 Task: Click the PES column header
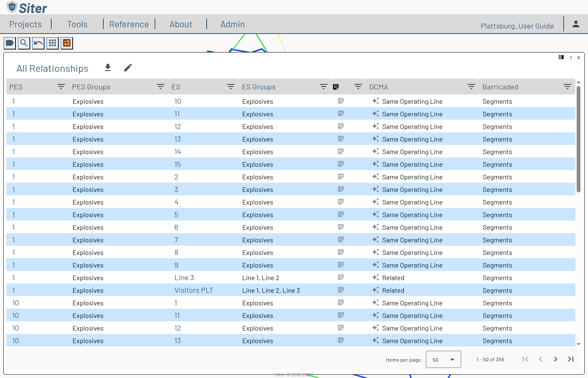16,87
